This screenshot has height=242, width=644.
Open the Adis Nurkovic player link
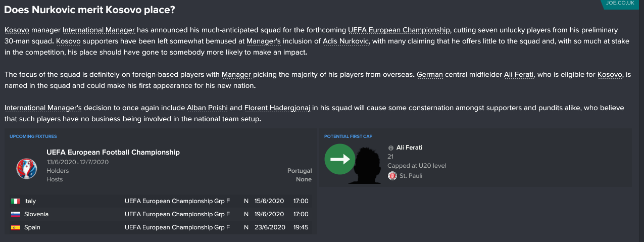346,41
